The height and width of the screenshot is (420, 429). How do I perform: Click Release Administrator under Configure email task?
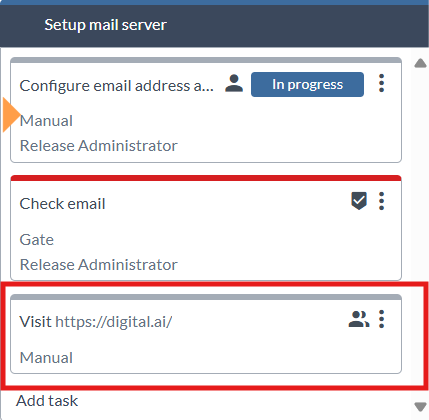click(99, 146)
